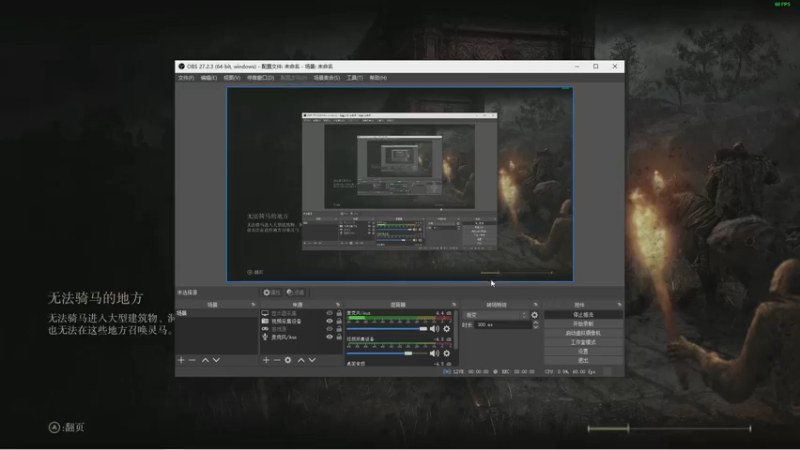Move selected source up with arrow
This screenshot has height=450, width=800.
[300, 360]
